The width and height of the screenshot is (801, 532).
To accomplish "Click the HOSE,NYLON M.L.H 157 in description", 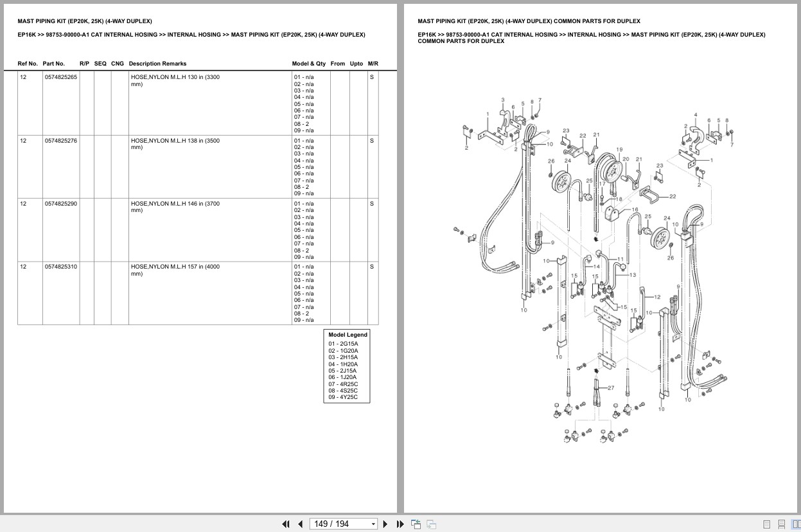I will coord(175,269).
